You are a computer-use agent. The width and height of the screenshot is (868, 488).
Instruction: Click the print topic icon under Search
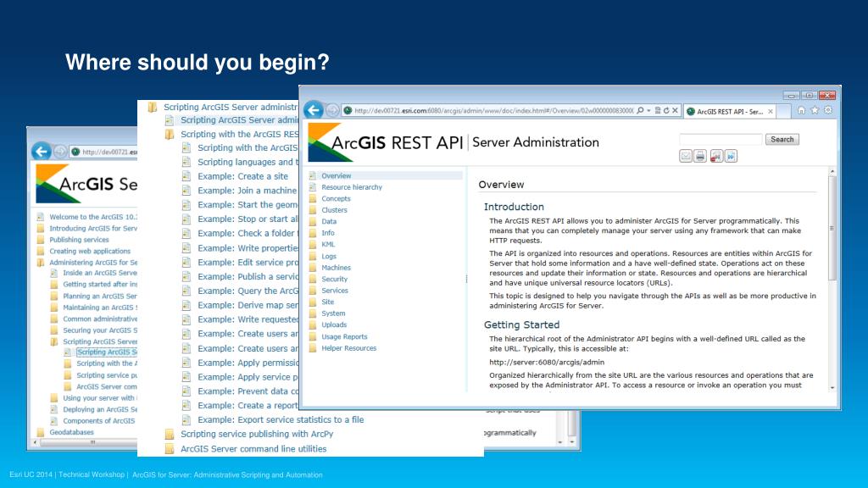click(700, 156)
